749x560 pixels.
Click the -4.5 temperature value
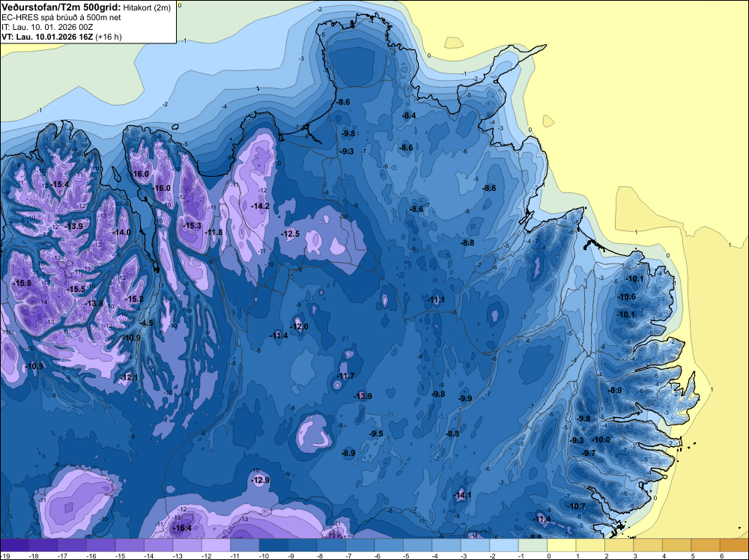click(147, 323)
